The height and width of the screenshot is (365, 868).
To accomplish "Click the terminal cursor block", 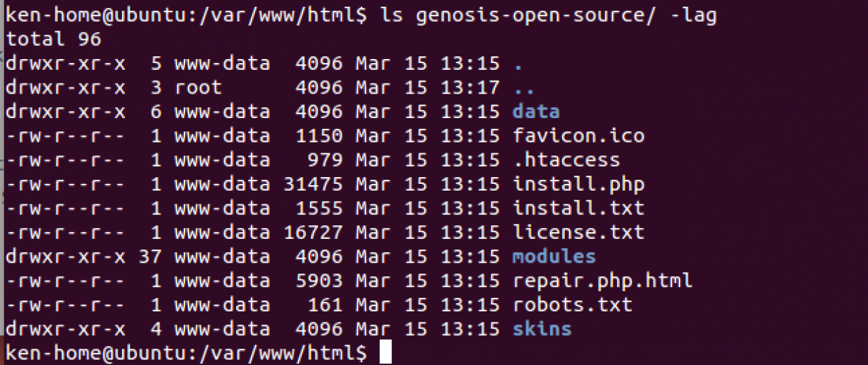I will point(386,353).
